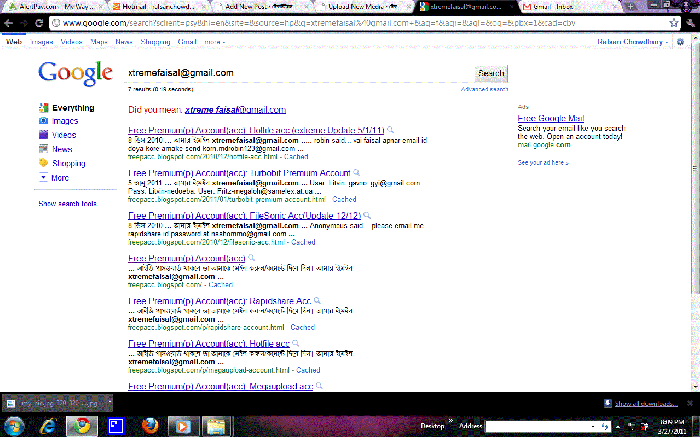Preview the Megaupload acc result with magnifier icon
This screenshot has width=700, height=437.
tap(319, 386)
